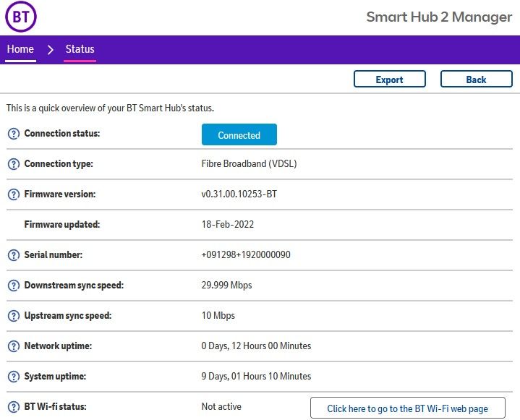Image resolution: width=520 pixels, height=420 pixels.
Task: Click the BT logo
Action: [20, 17]
